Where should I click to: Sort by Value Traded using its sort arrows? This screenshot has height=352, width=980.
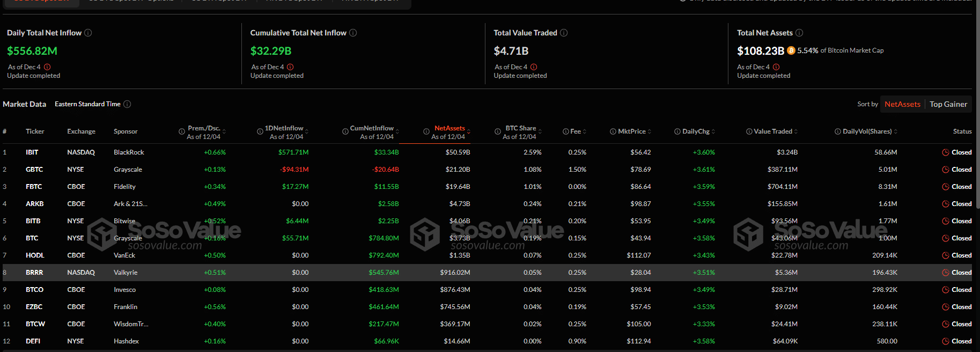(796, 131)
